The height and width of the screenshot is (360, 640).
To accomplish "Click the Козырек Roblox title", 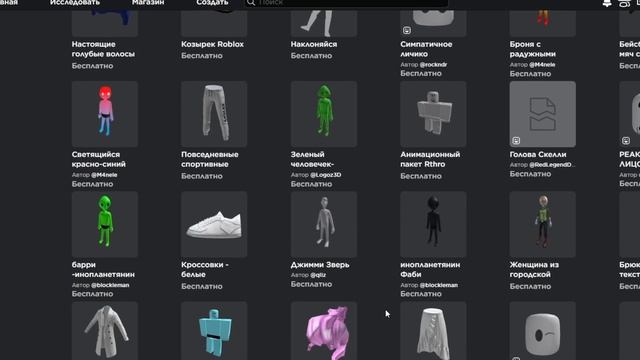I will pos(212,44).
